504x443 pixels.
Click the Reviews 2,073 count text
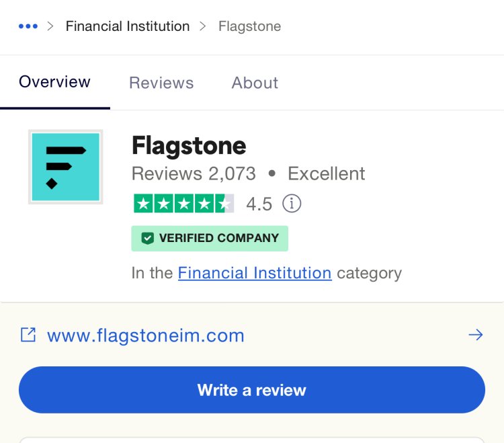(x=194, y=173)
